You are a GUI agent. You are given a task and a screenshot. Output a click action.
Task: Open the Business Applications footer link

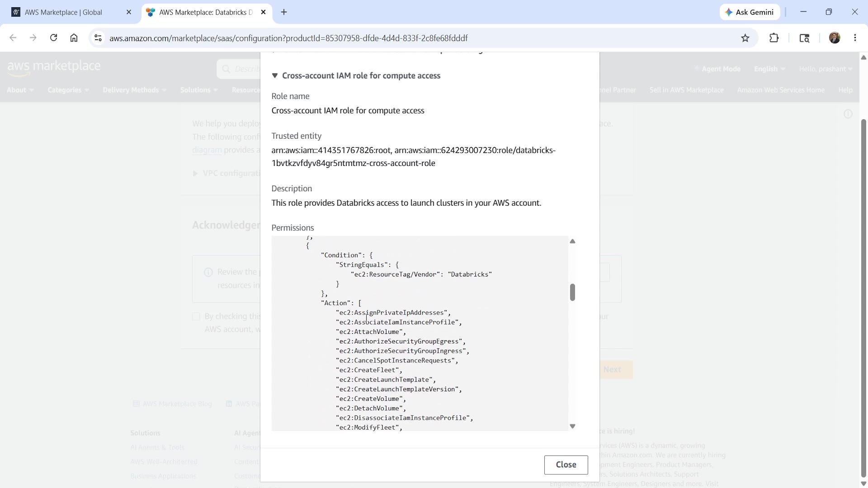point(163,476)
